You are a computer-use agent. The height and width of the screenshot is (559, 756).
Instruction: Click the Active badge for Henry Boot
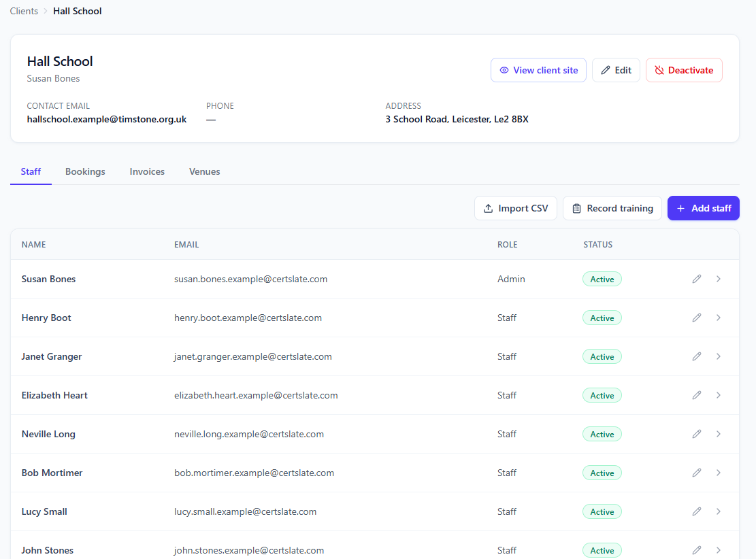tap(602, 318)
